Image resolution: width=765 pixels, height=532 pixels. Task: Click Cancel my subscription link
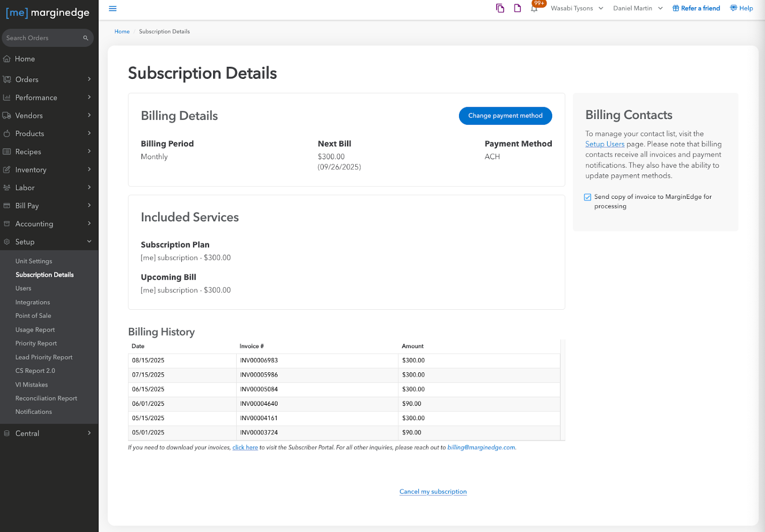coord(433,491)
